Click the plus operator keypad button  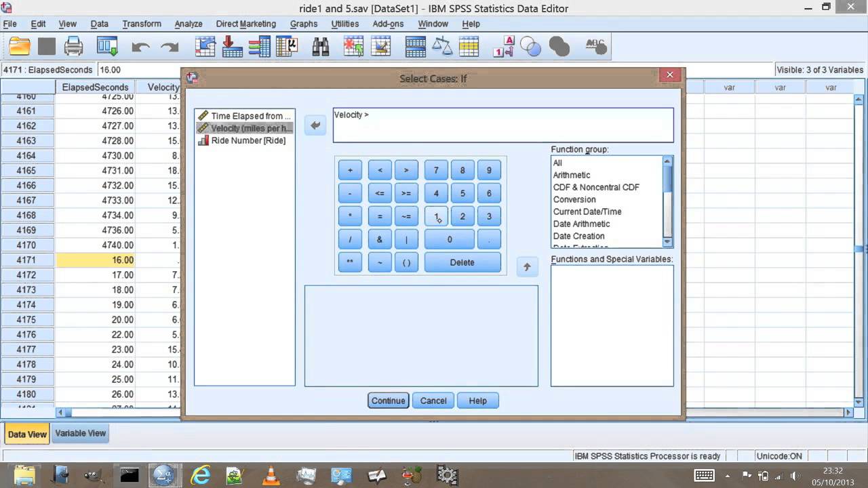pyautogui.click(x=350, y=170)
